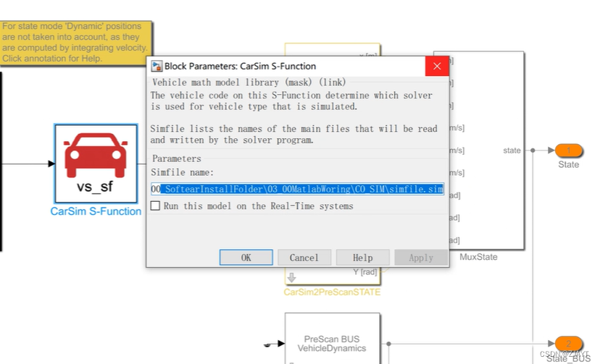Click Cancel in Block Parameters dialog
The height and width of the screenshot is (364, 600).
(304, 258)
